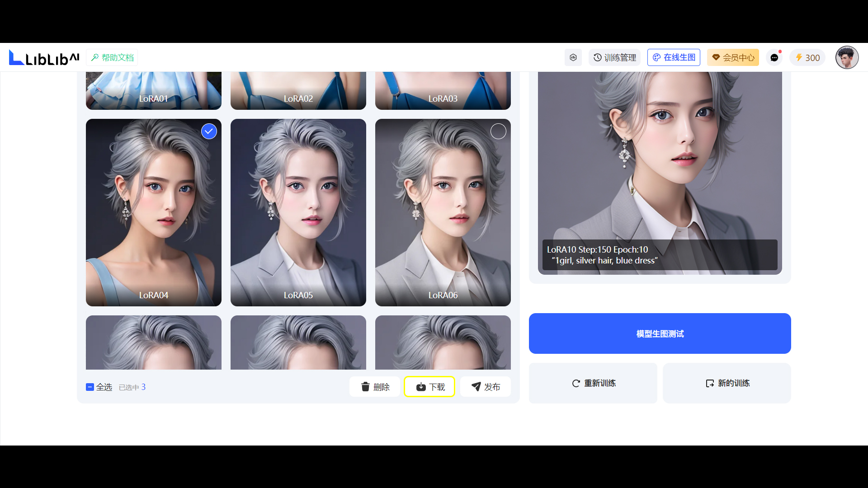Click the LibLib AI logo
This screenshot has height=488, width=868.
(x=44, y=58)
